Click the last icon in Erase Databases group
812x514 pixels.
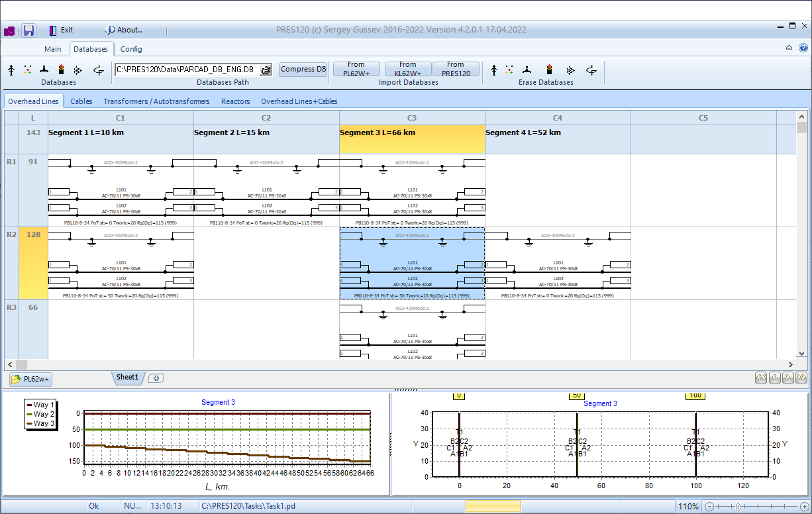[x=591, y=70]
